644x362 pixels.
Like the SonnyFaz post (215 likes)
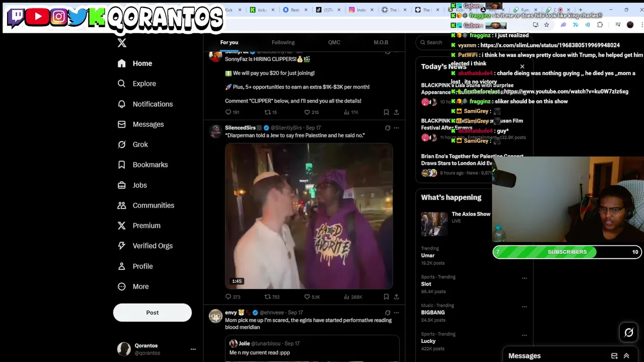click(x=311, y=112)
